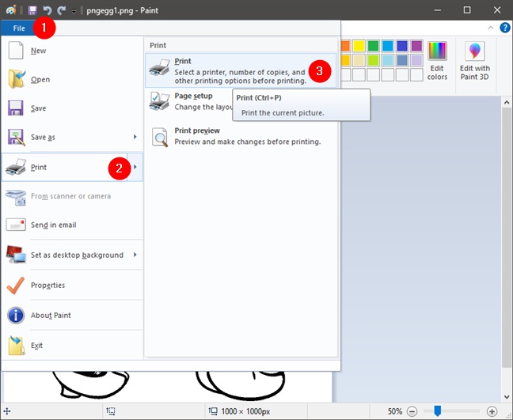Click Edit with Paint 3D button
The height and width of the screenshot is (420, 513).
pyautogui.click(x=475, y=61)
